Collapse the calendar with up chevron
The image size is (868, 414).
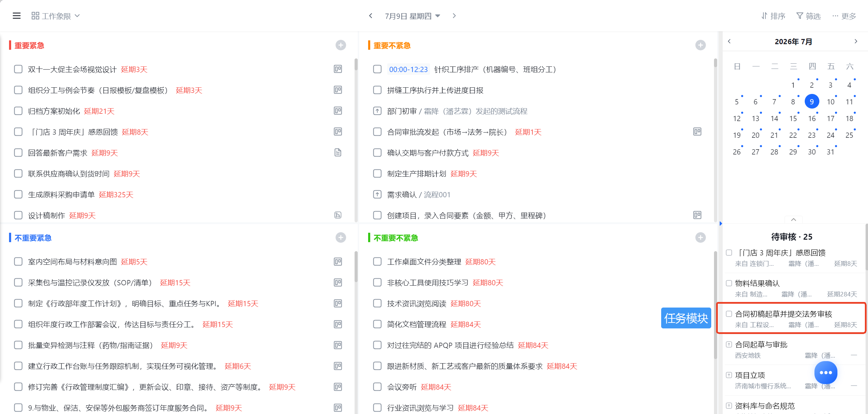pyautogui.click(x=794, y=220)
